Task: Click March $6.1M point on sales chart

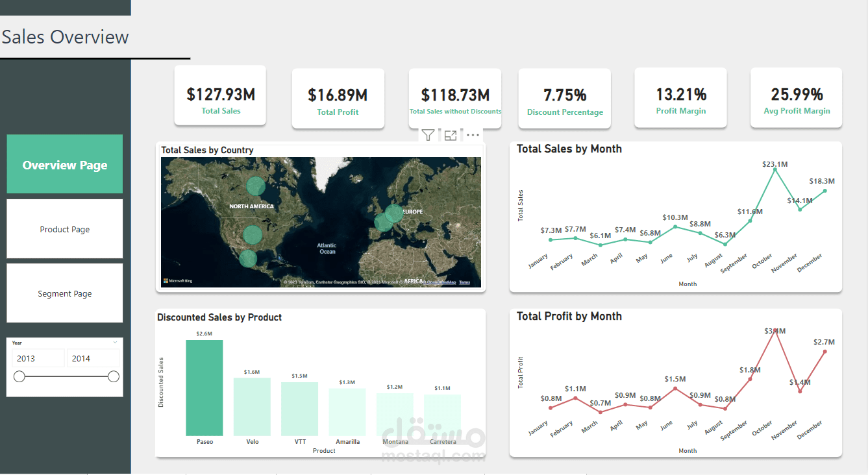Action: (x=601, y=245)
